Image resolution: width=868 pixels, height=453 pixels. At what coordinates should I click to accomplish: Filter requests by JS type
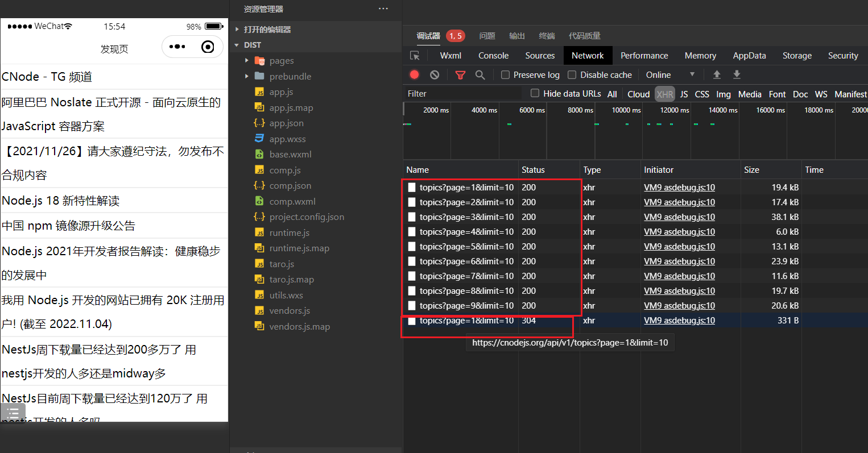click(x=684, y=94)
